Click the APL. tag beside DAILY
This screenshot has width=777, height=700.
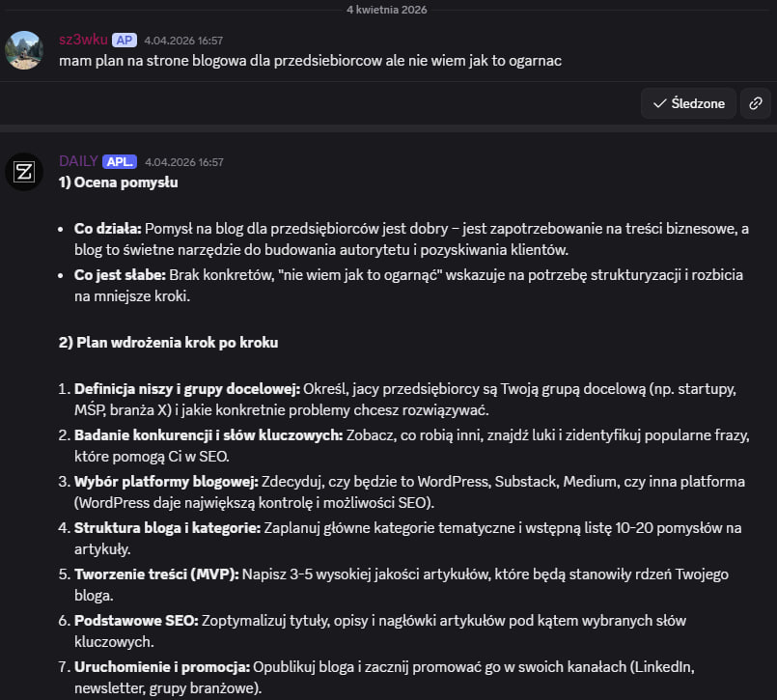[x=120, y=161]
